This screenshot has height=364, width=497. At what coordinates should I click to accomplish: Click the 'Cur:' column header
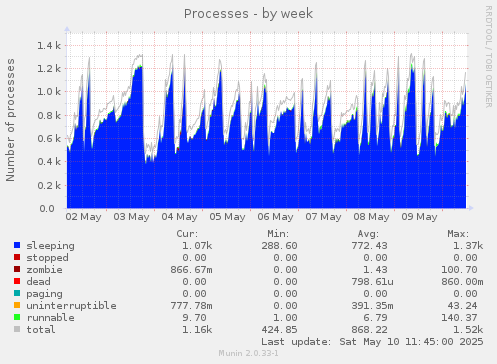[x=187, y=234]
